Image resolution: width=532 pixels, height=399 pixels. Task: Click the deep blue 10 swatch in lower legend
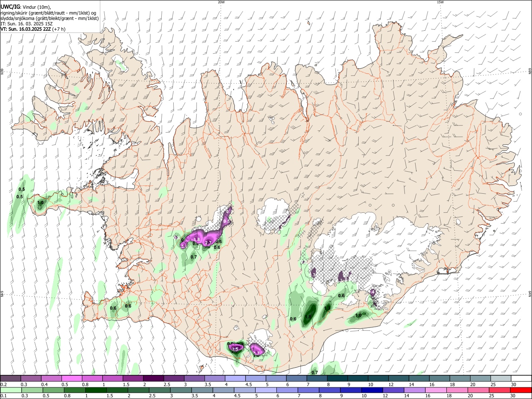pos(372,390)
